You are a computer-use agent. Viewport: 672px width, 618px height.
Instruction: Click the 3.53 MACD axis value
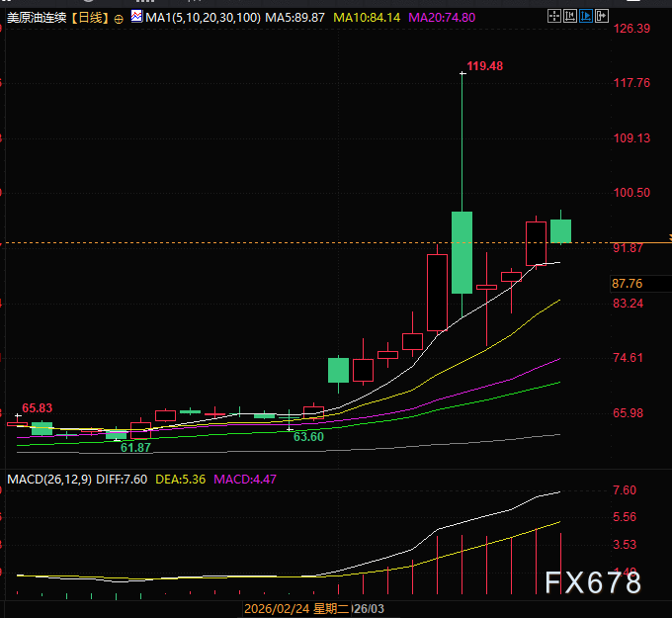(x=625, y=545)
